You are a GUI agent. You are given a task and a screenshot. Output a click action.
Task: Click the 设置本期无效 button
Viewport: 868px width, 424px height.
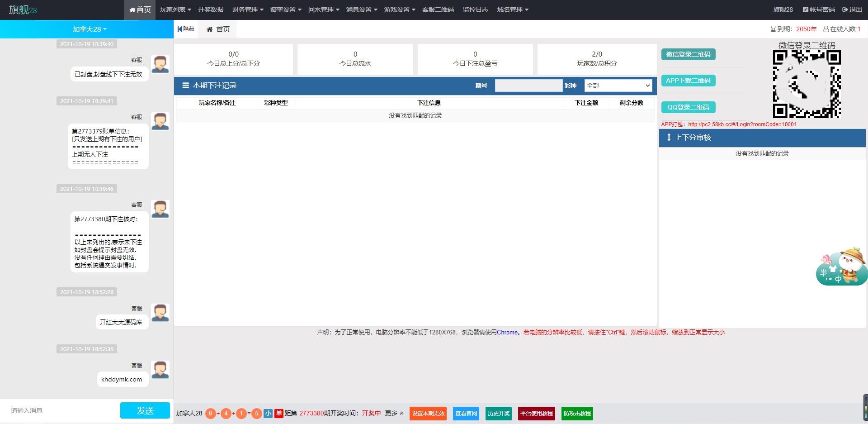tap(428, 414)
